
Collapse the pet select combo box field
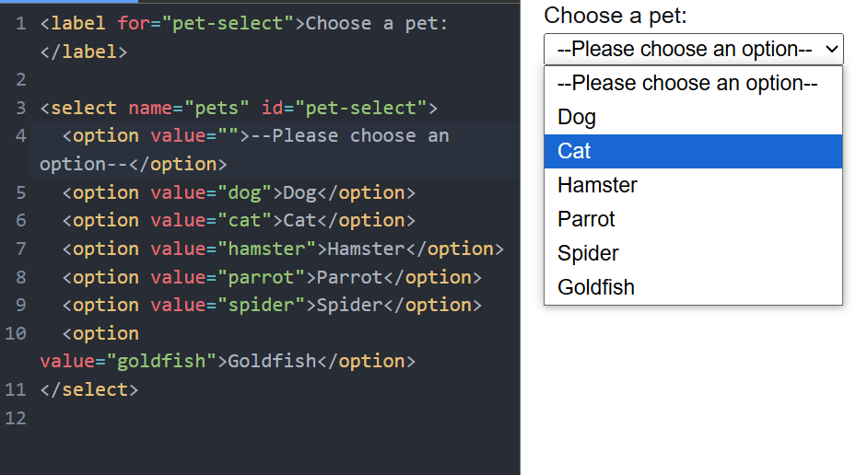pyautogui.click(x=684, y=49)
